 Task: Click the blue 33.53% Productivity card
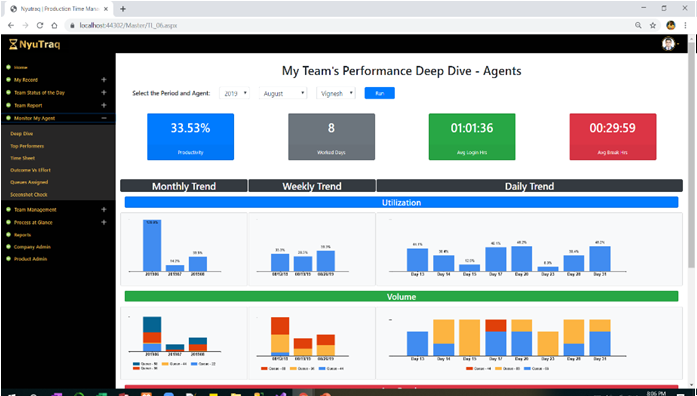191,137
